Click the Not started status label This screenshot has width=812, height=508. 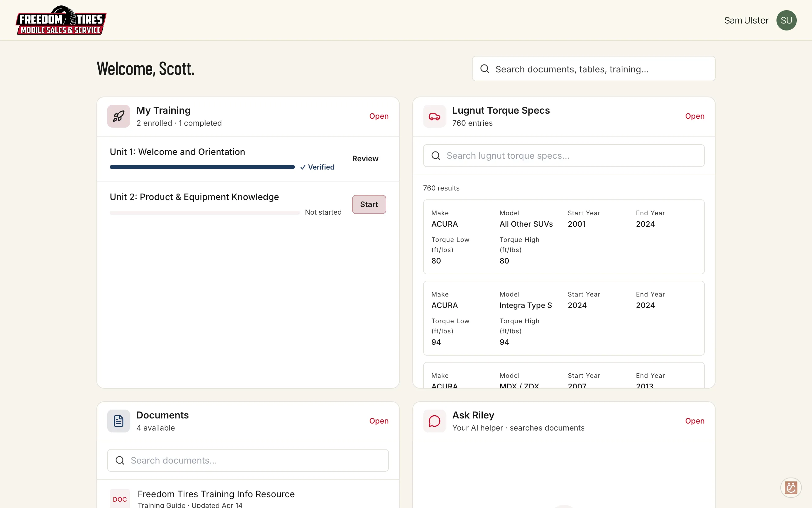click(323, 212)
